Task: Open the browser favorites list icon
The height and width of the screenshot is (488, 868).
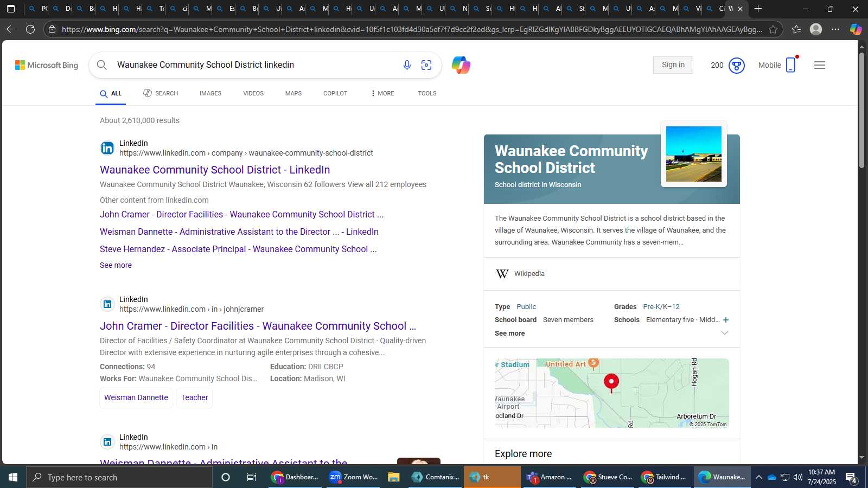Action: (796, 29)
